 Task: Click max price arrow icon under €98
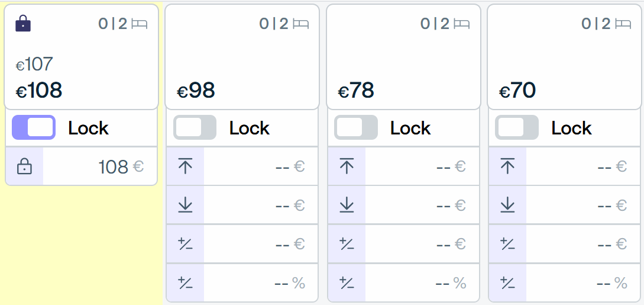click(186, 166)
